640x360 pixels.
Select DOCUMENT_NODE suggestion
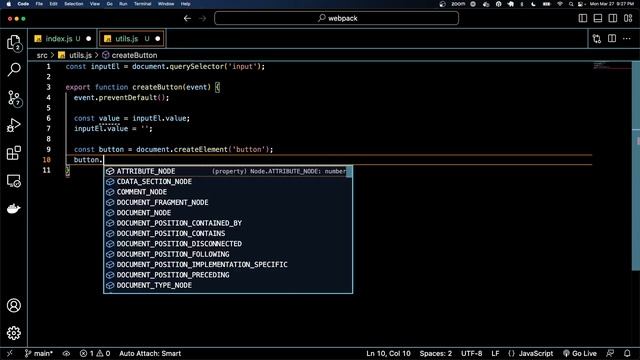point(228,213)
